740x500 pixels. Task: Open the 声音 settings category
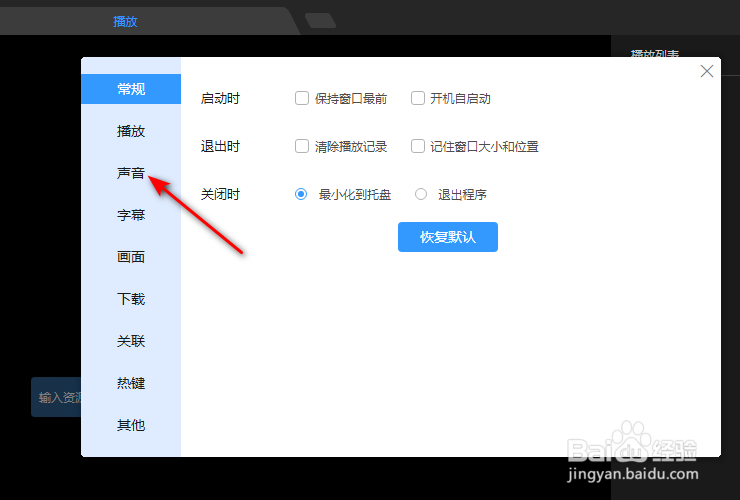[131, 173]
